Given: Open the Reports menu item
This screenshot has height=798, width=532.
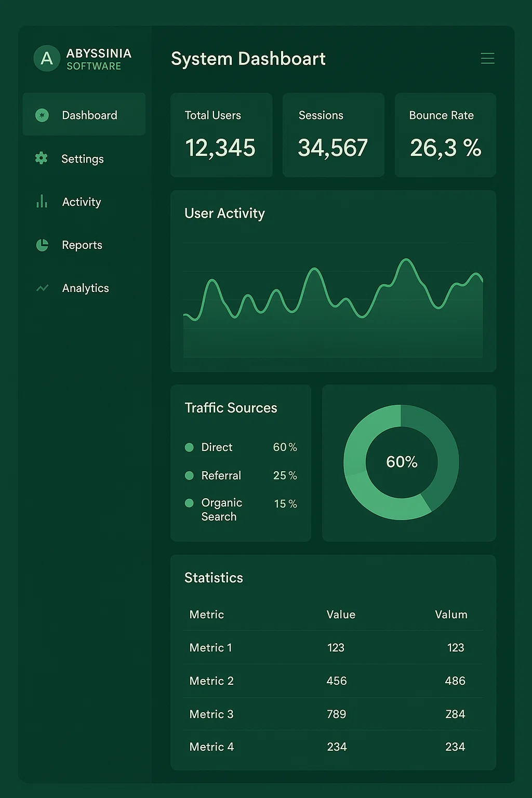Looking at the screenshot, I should 82,245.
